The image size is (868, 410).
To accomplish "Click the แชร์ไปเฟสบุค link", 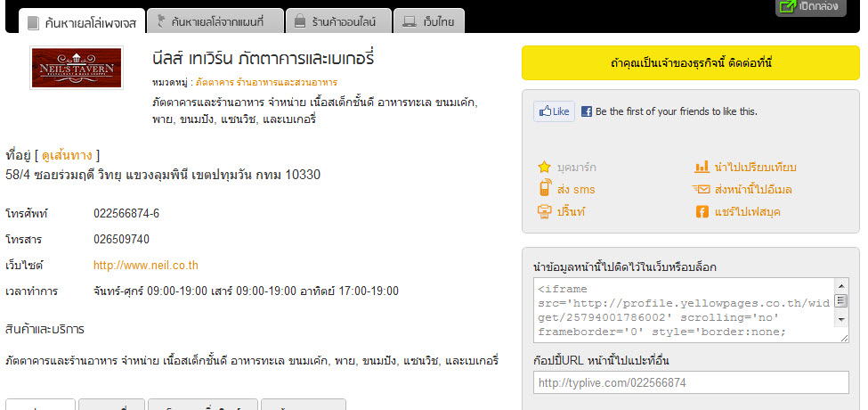I will (748, 211).
